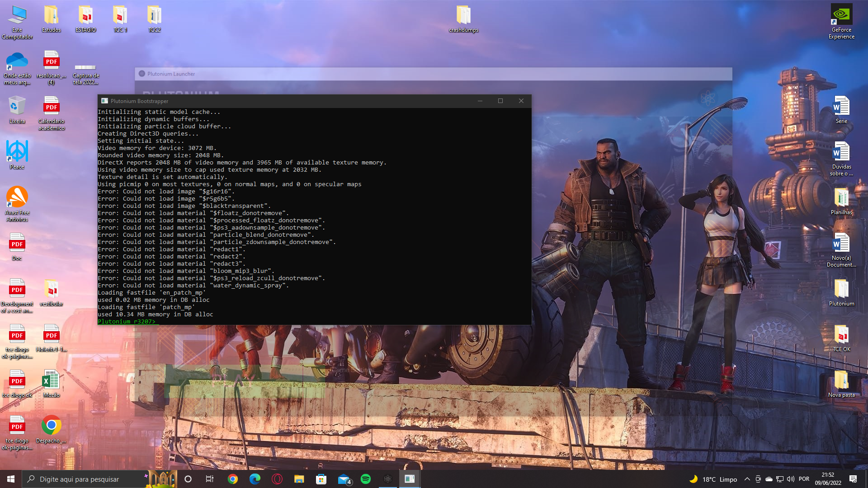The width and height of the screenshot is (868, 488).
Task: Open volume control in system tray
Action: [791, 479]
